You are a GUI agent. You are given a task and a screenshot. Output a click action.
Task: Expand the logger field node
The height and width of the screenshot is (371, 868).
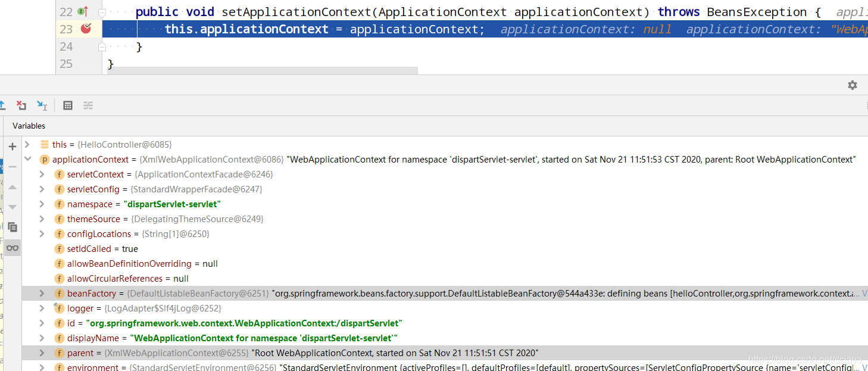42,308
